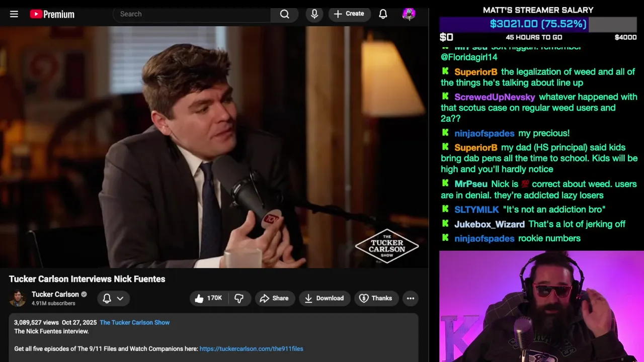
Task: Open the account avatar menu
Action: pyautogui.click(x=409, y=14)
